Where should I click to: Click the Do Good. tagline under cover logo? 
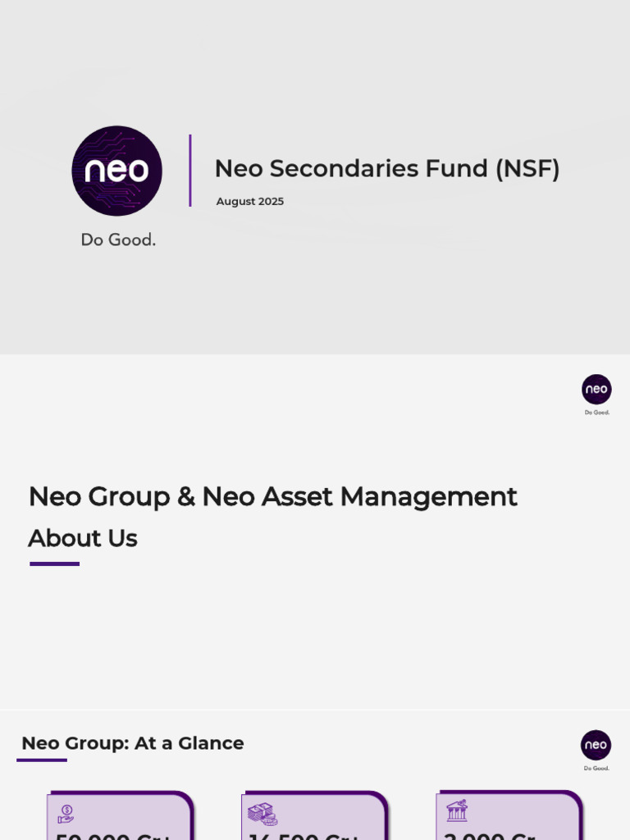click(x=118, y=240)
